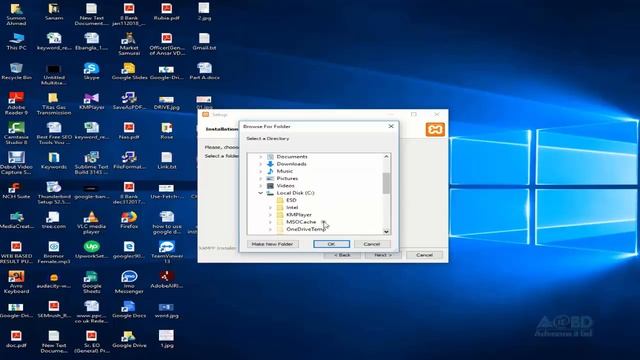Select the MediaCreation tool icon
The width and height of the screenshot is (640, 360).
[16, 221]
